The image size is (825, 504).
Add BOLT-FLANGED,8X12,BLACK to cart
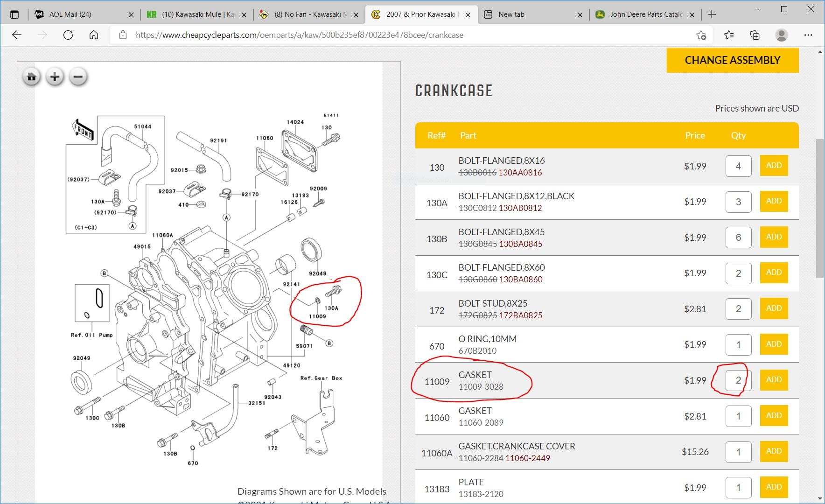(774, 201)
